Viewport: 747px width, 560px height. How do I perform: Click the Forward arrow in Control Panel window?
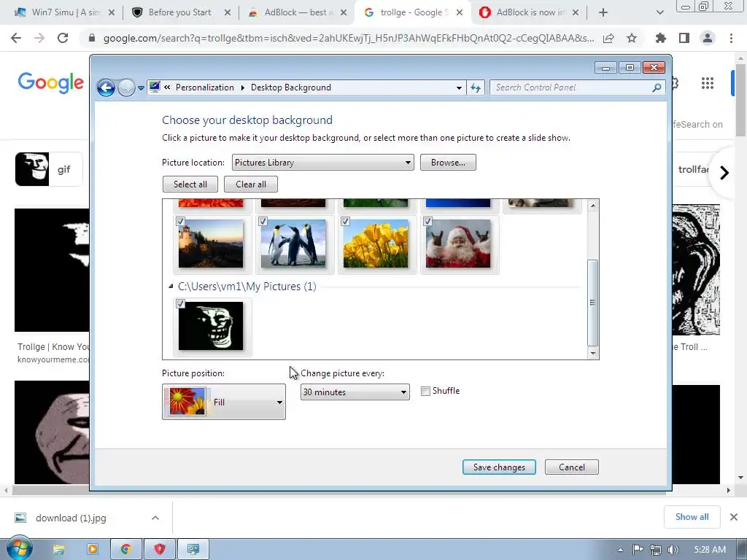pos(126,87)
